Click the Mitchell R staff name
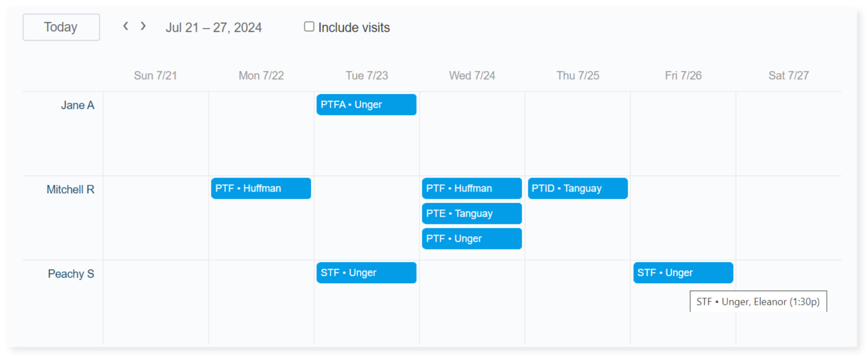868x358 pixels. click(70, 189)
